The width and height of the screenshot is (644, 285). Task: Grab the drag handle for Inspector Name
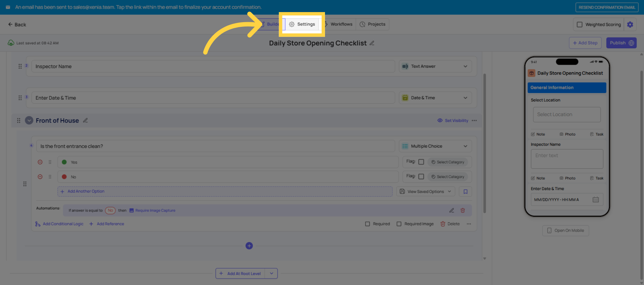click(20, 66)
